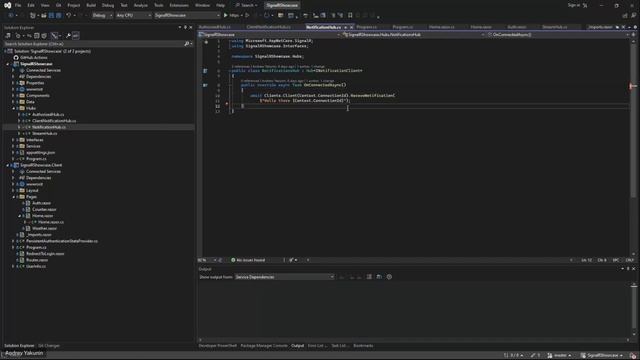Select PersistentAuthenticationStateProvider.cs file
Screen dimensions: 640x360
(62, 241)
